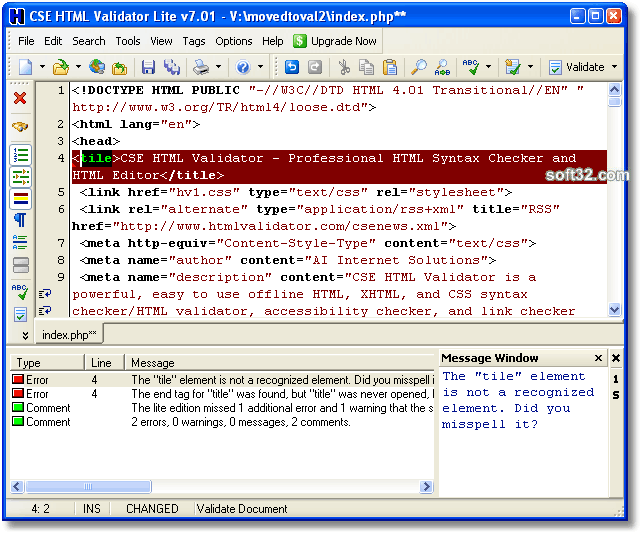Click the Copy icon

tap(366, 67)
